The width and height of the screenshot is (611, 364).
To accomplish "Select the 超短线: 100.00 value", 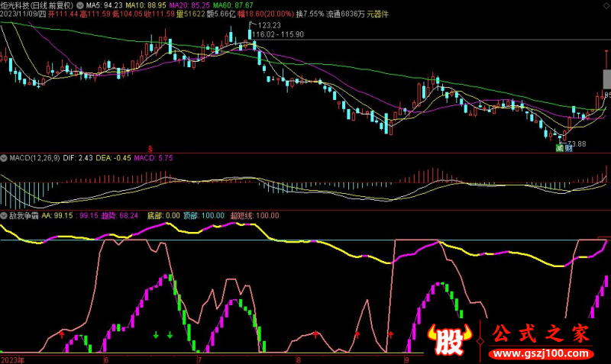I will [255, 216].
